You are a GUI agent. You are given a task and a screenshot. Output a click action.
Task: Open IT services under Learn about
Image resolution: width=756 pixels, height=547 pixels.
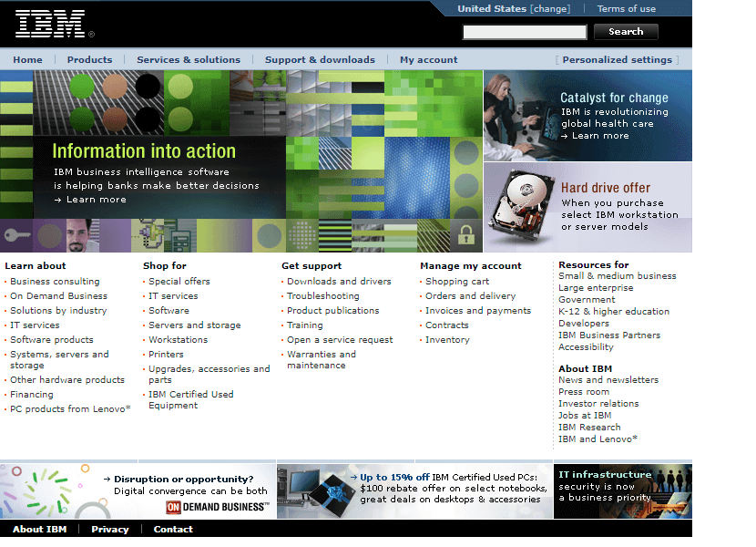tap(35, 325)
